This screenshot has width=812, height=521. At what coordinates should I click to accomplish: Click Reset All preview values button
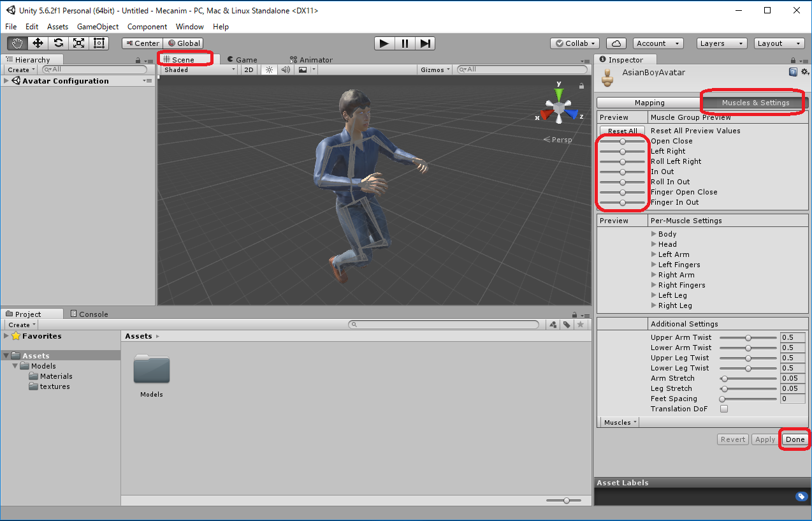(x=622, y=131)
